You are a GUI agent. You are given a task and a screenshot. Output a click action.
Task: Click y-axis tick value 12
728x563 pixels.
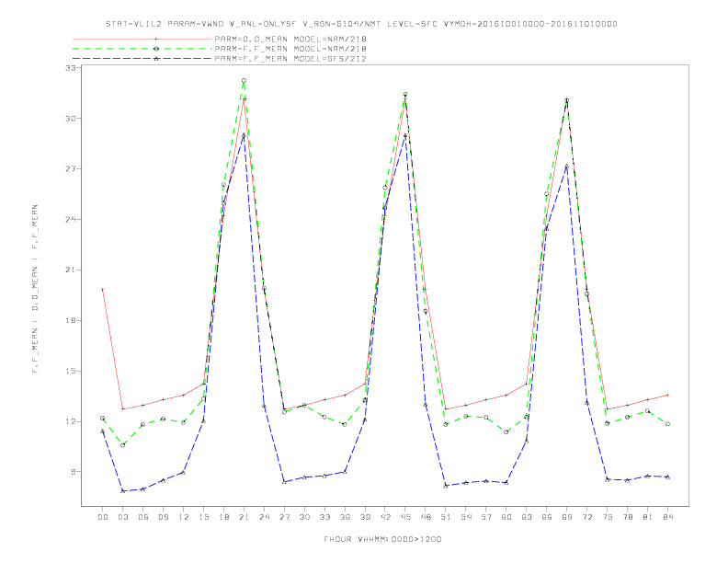[71, 421]
